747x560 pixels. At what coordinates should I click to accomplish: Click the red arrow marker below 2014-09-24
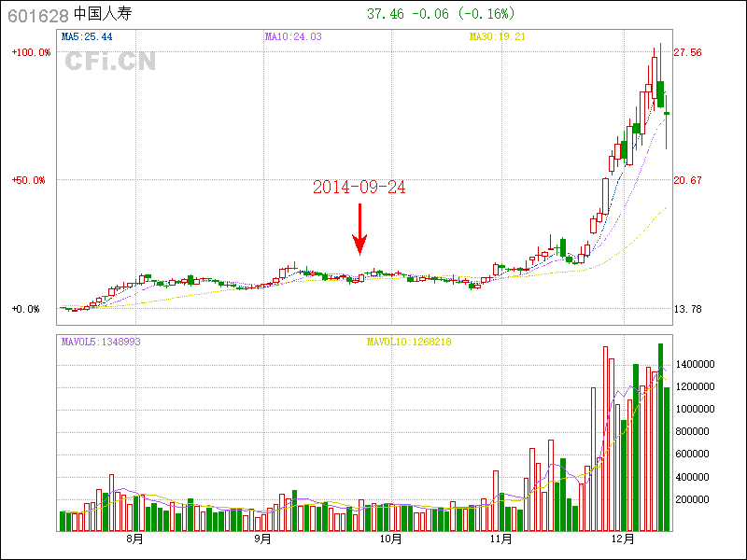[359, 229]
